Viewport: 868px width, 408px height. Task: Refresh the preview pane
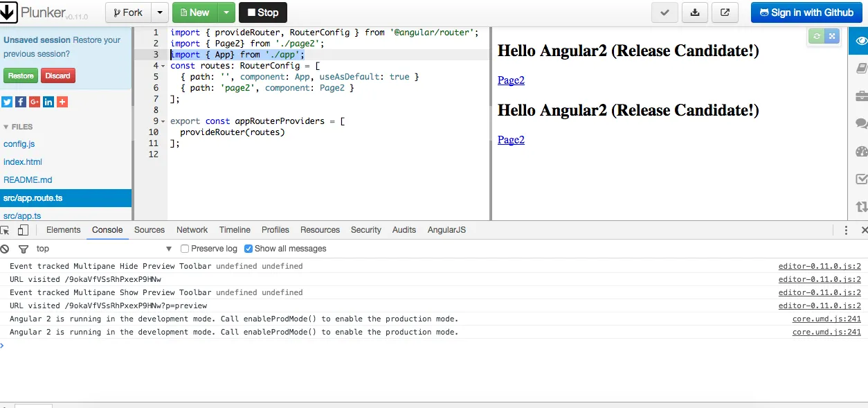click(x=816, y=37)
